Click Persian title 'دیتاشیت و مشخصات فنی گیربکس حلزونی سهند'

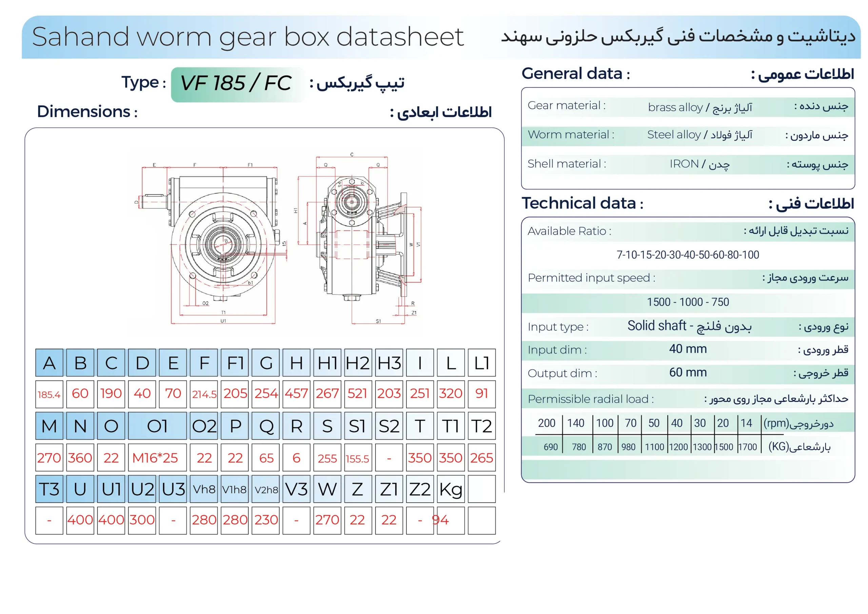678,37
